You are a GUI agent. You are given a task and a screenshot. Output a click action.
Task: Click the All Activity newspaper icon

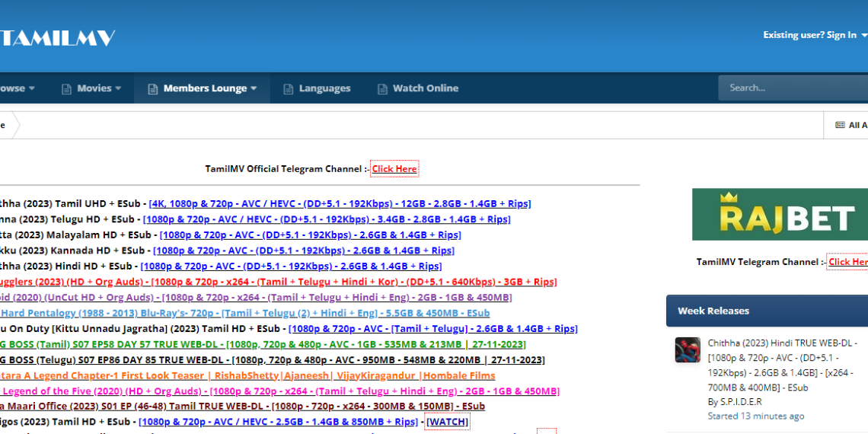click(x=840, y=125)
